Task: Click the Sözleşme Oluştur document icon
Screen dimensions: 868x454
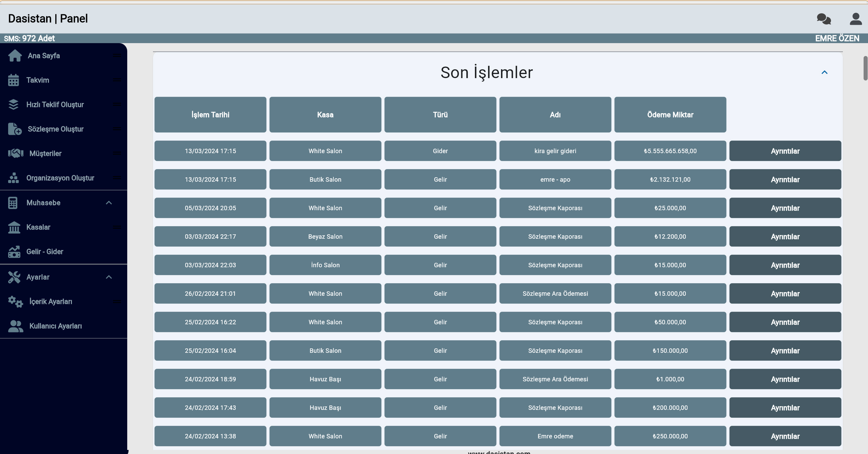Action: click(x=15, y=129)
